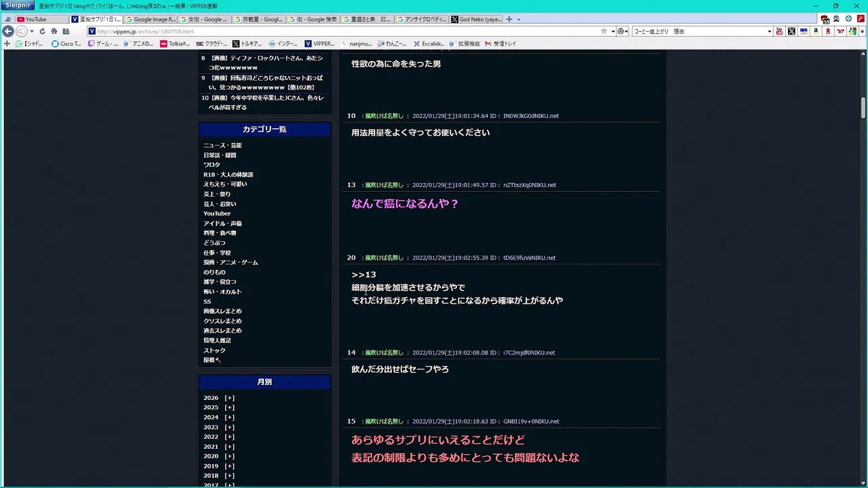
Task: Click the search box containing コーヒー値上がり
Action: click(x=699, y=31)
